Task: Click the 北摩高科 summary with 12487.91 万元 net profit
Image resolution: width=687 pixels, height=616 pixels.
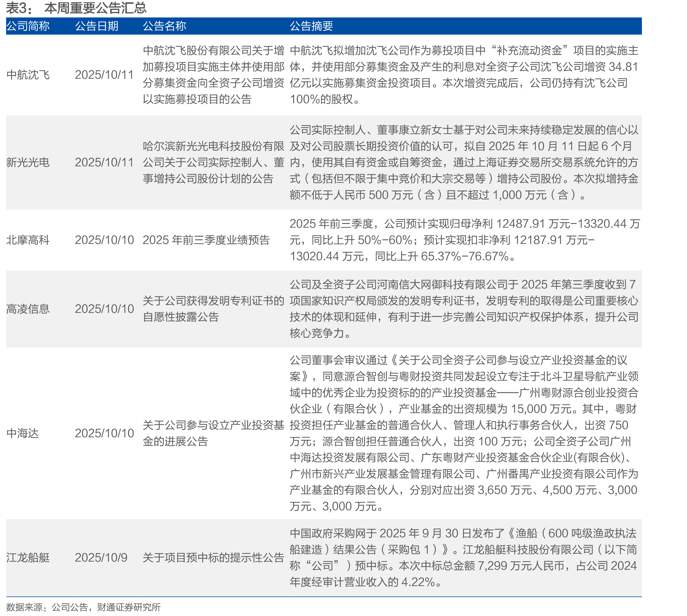Action: pyautogui.click(x=465, y=240)
